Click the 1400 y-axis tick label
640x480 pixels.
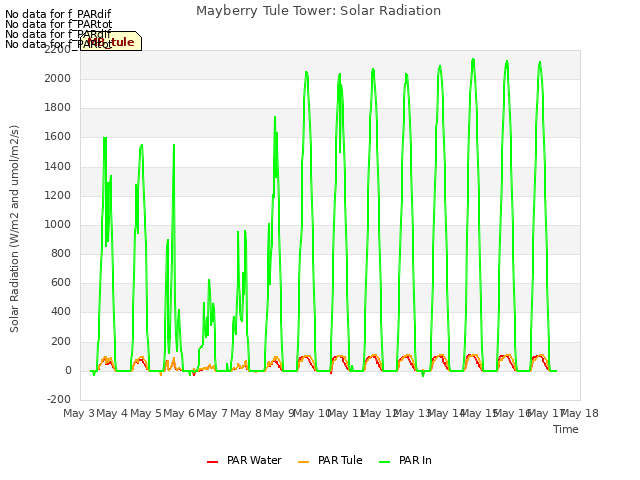click(58, 166)
